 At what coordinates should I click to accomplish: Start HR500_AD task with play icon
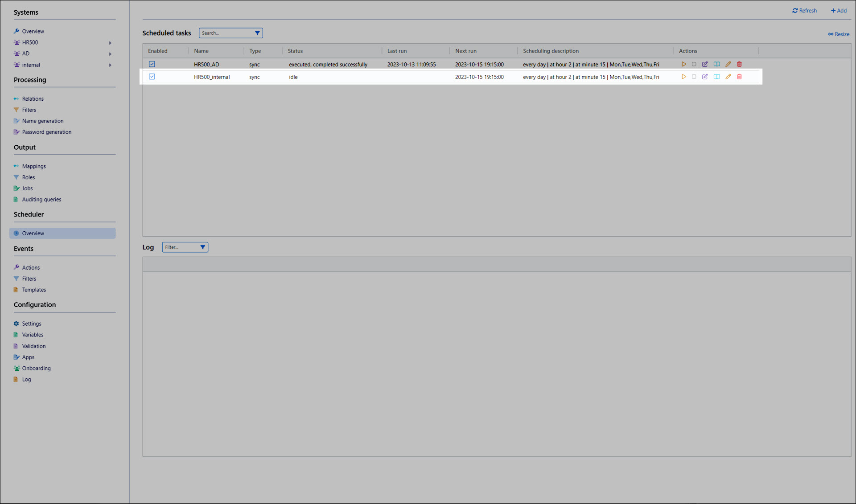683,64
